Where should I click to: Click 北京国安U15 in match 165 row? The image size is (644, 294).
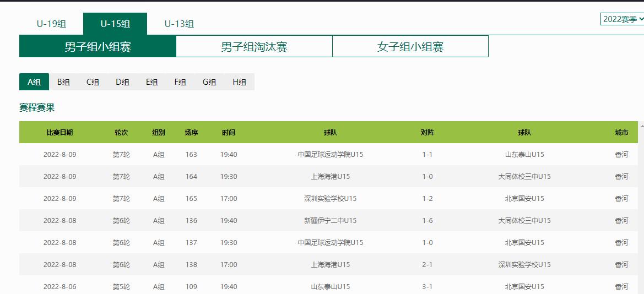524,198
